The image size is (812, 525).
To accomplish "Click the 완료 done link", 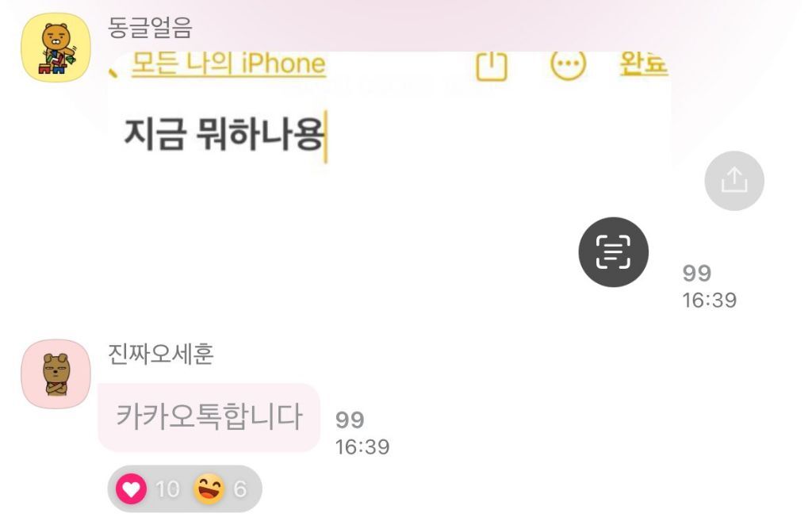I will point(644,64).
